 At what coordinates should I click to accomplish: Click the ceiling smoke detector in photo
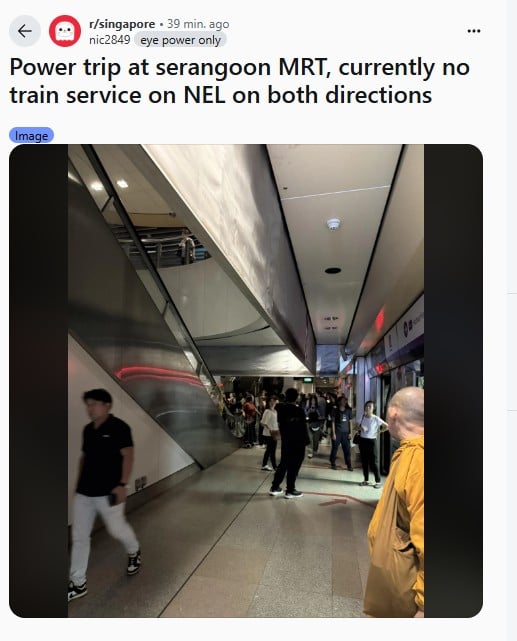(x=333, y=224)
